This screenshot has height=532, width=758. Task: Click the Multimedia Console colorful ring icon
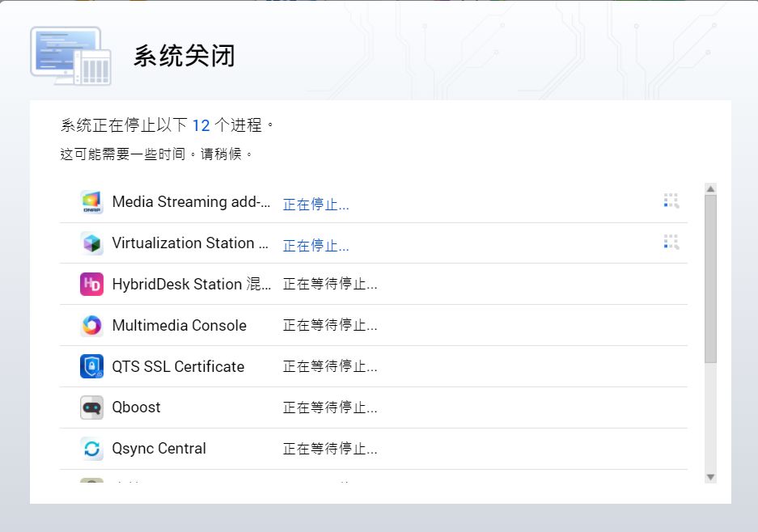tap(92, 326)
